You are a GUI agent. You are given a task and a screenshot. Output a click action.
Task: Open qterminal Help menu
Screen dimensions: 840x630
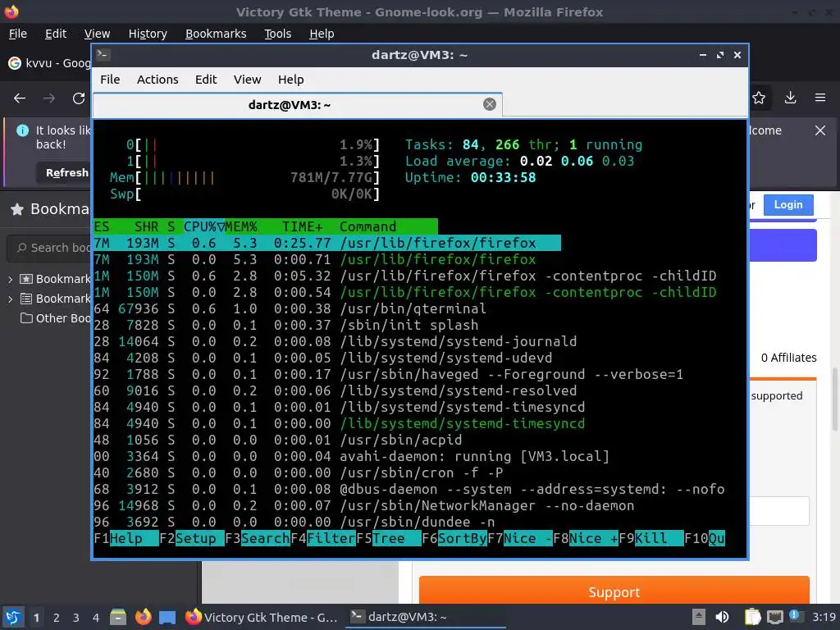tap(291, 80)
